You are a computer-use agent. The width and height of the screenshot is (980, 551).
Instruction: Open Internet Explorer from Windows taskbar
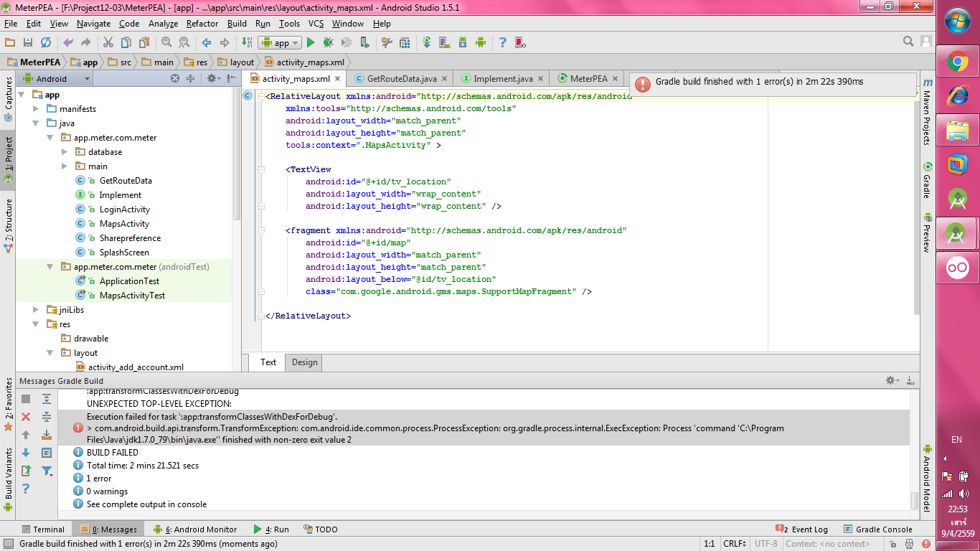tap(958, 95)
